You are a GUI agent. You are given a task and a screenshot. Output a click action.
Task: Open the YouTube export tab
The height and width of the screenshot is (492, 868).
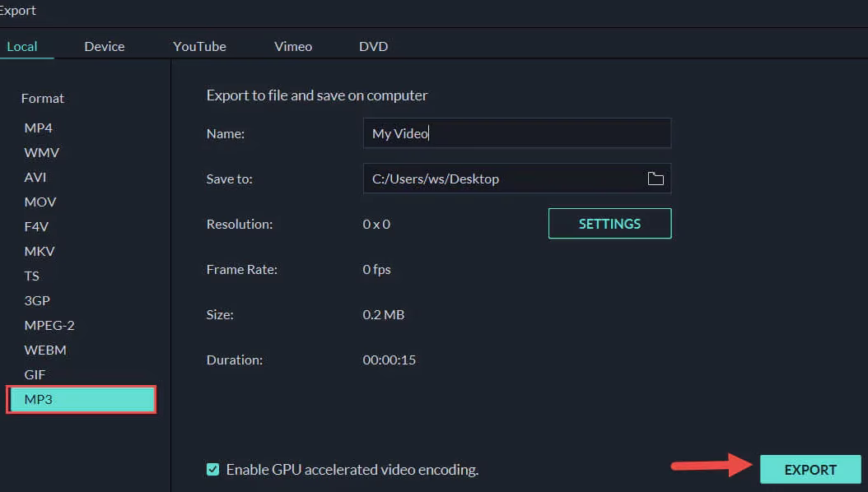(x=199, y=46)
